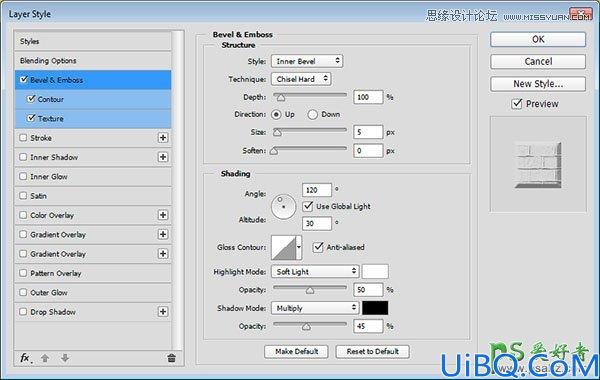Open the Gloss Contour picker arrow

tap(299, 247)
